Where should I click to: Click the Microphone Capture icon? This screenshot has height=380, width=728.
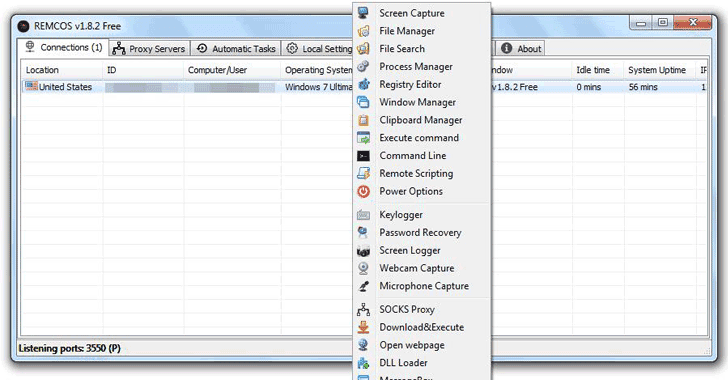pyautogui.click(x=363, y=286)
